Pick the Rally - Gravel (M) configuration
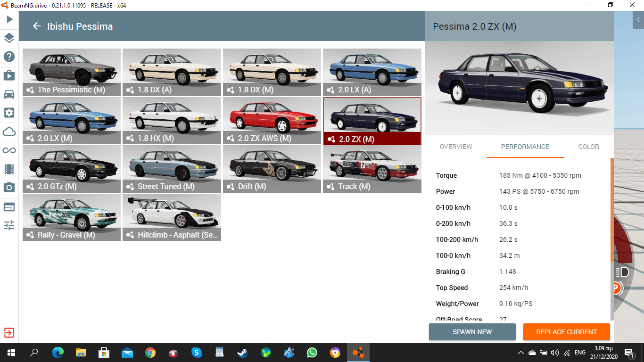 [x=72, y=217]
